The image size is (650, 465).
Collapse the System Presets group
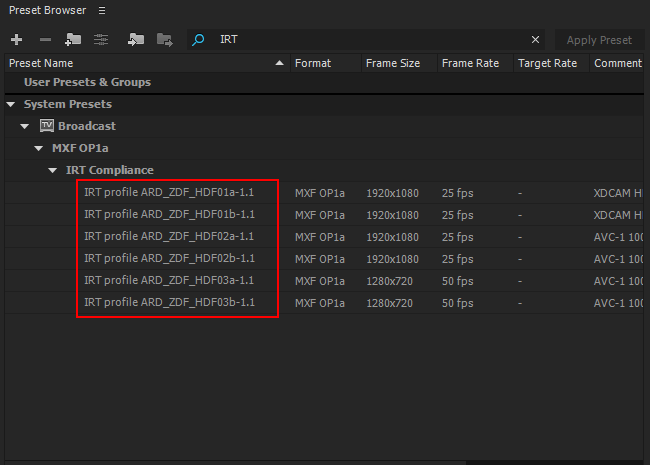tap(11, 104)
